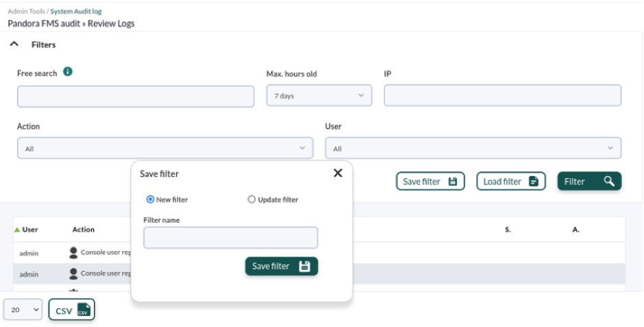Click the System Audit log breadcrumb link
Screen dimensions: 644x327
tap(76, 12)
